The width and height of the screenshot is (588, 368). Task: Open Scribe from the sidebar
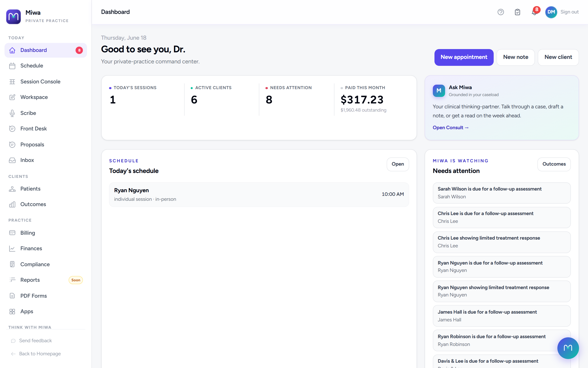pos(46,113)
